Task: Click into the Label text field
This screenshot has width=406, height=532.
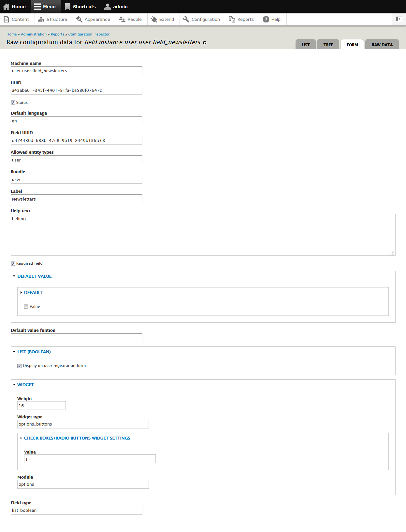Action: click(x=77, y=199)
